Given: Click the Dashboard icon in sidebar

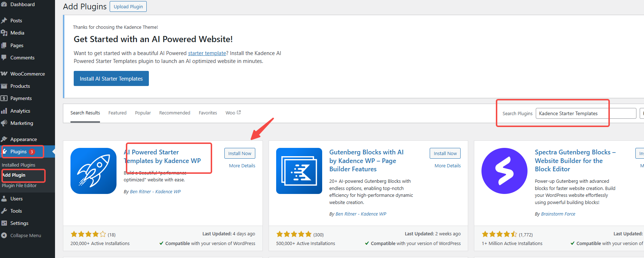Looking at the screenshot, I should coord(4,4).
